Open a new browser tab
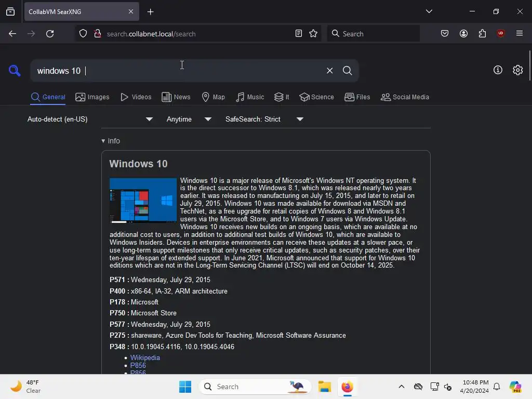Screen dimensions: 532x399 pos(150,12)
